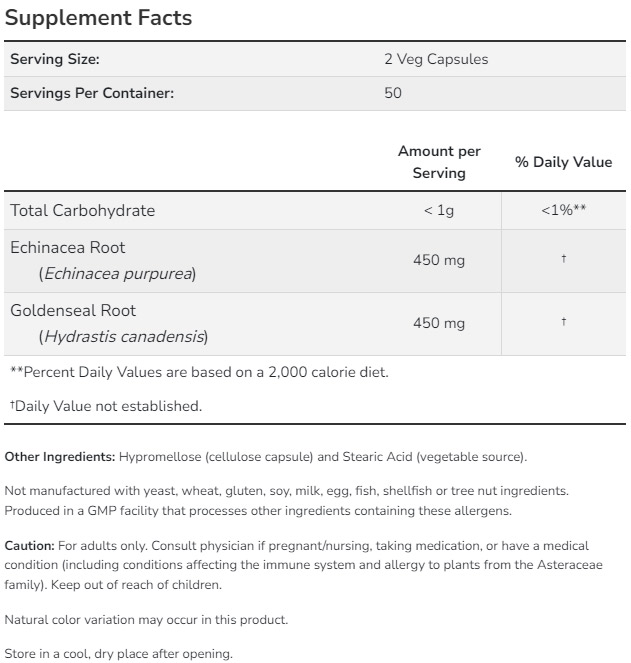Click the 450 mg amount for Echinacea Root
The image size is (631, 663).
pos(439,260)
